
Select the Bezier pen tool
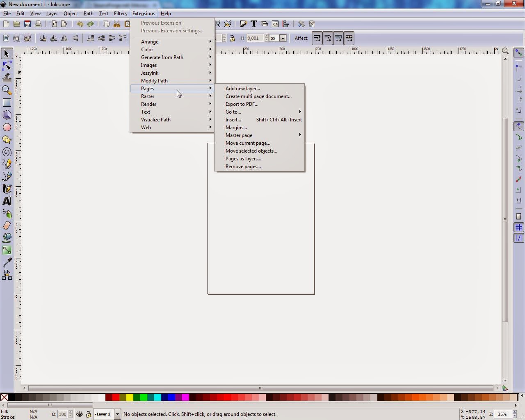[x=7, y=176]
